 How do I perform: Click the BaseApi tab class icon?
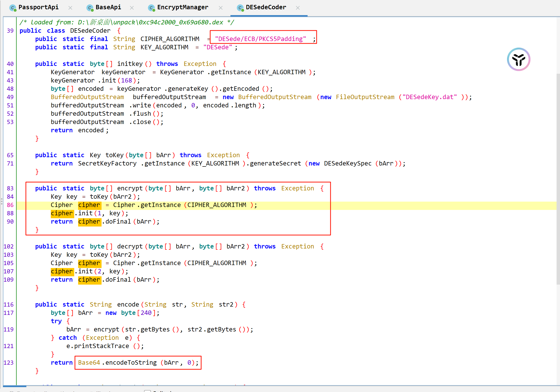pyautogui.click(x=90, y=8)
